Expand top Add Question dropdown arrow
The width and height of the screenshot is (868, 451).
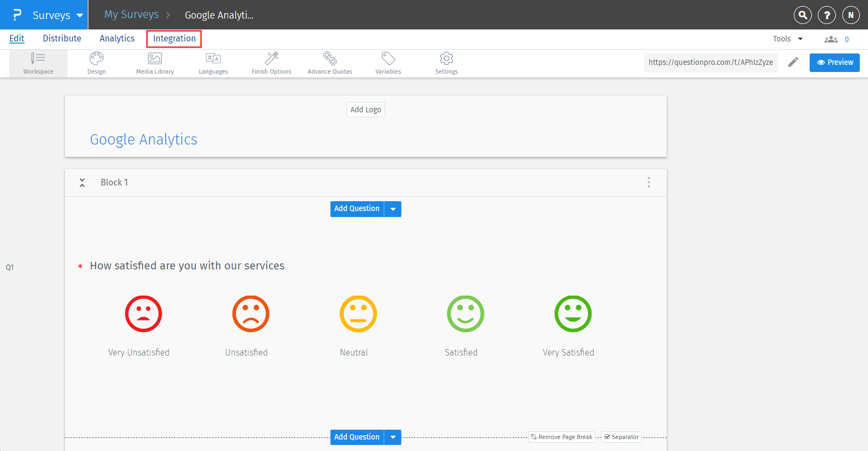point(393,209)
